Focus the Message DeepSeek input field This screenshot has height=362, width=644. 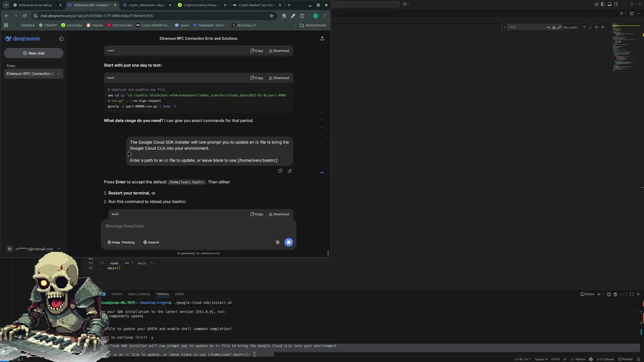pos(198,226)
